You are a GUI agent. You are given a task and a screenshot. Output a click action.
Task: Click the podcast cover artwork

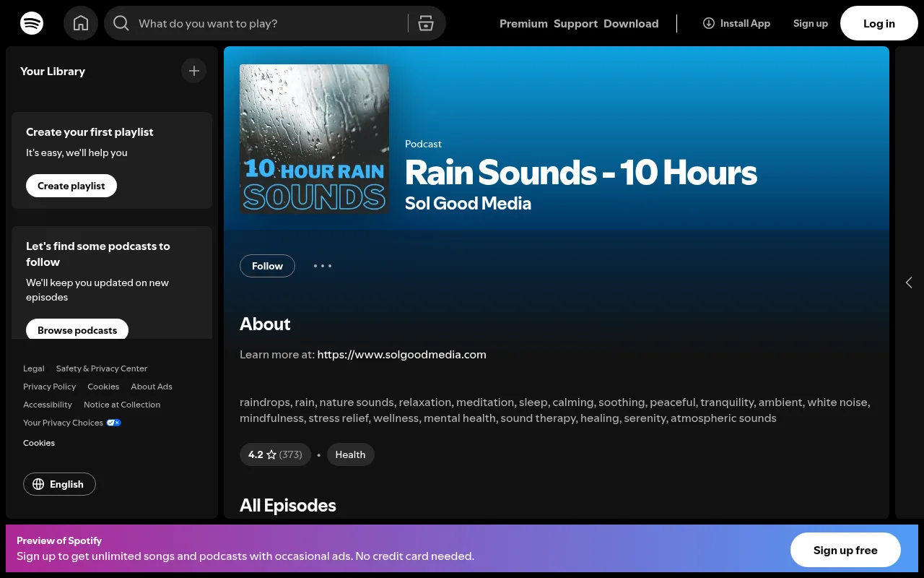[314, 139]
